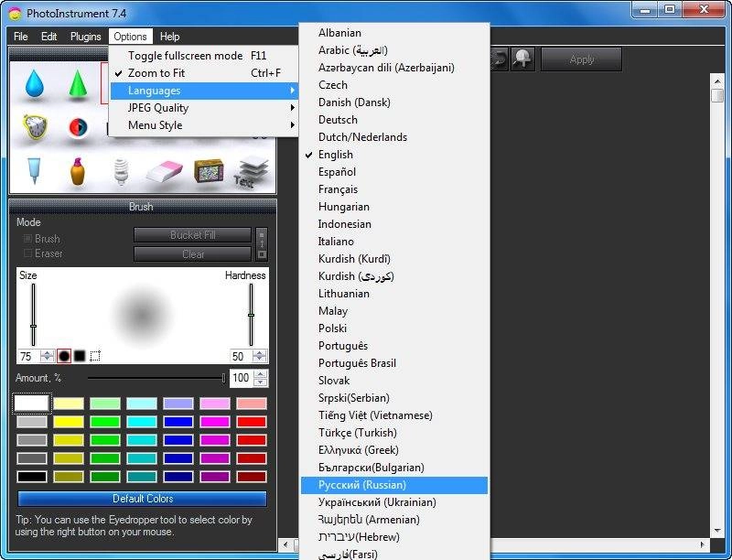Switch language to Русский (Russian)
The image size is (732, 560).
tap(394, 485)
